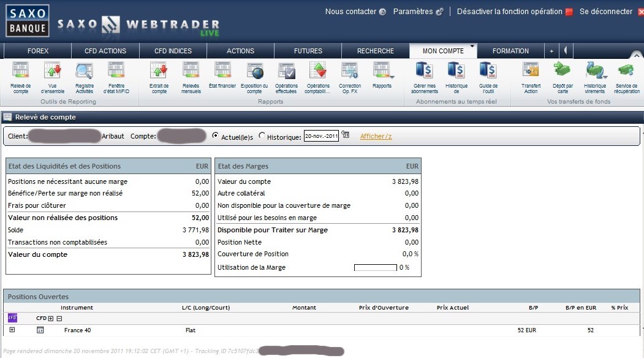The width and height of the screenshot is (644, 358).
Task: Expand all CFD positions with the plus box
Action: pyautogui.click(x=51, y=319)
